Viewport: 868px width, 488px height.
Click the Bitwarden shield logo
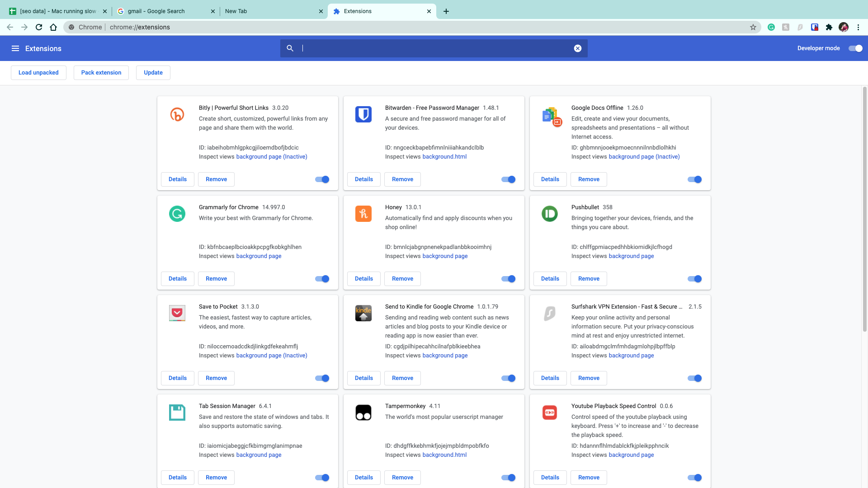pos(363,114)
